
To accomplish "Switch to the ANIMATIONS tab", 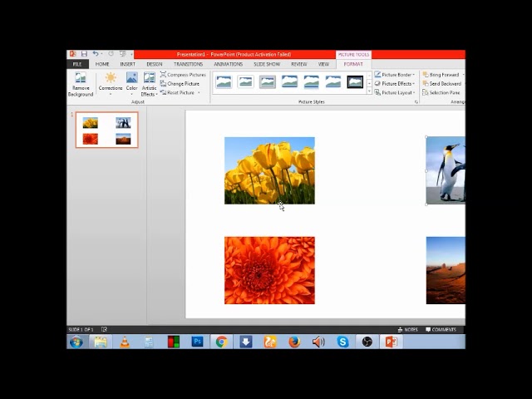I will pos(229,64).
